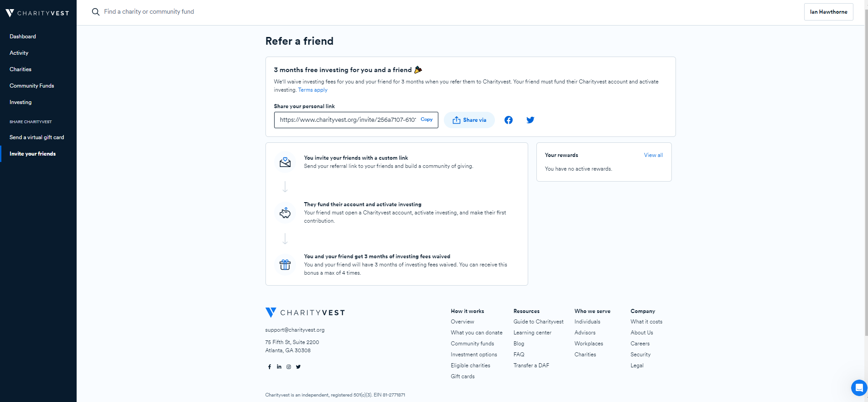Open Workplaces footer link
The image size is (868, 402).
point(589,344)
